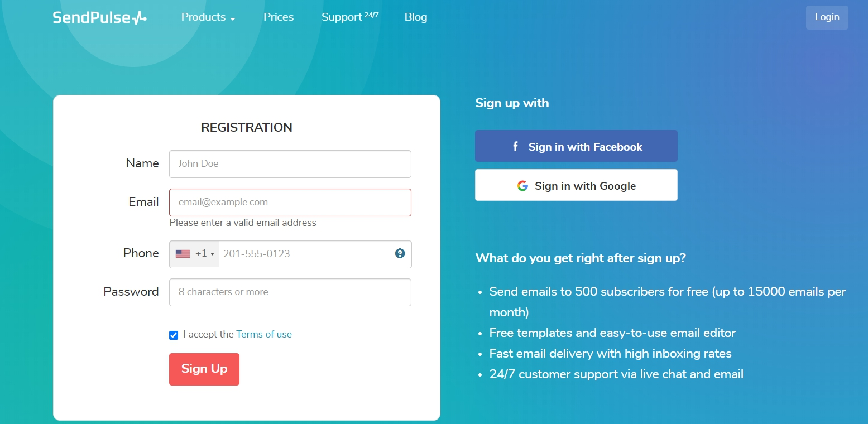
Task: Toggle the 'I accept the Terms of use' checkbox
Action: pyautogui.click(x=174, y=335)
